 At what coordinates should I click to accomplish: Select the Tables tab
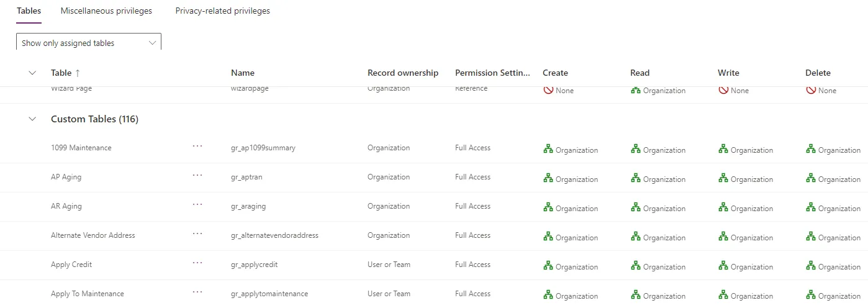29,11
